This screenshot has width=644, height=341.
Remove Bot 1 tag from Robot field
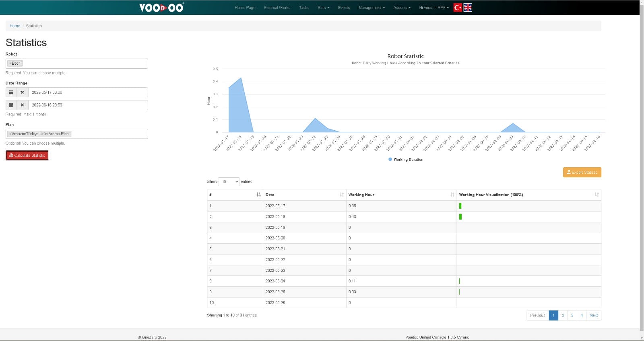[x=10, y=64]
